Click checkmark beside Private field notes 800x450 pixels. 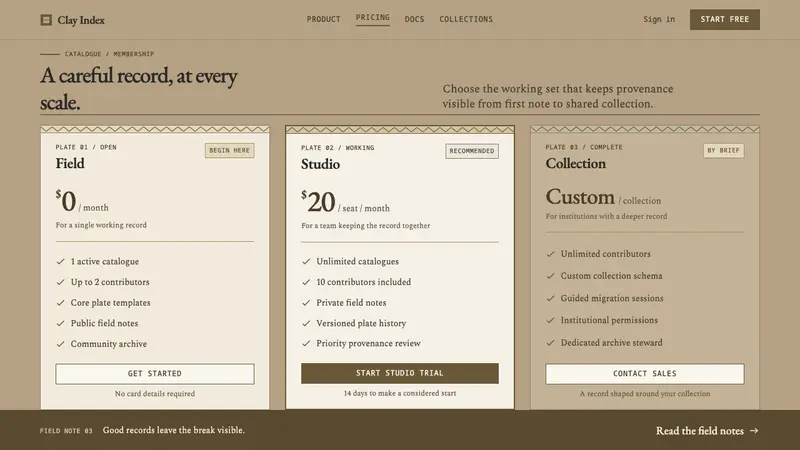[x=306, y=303]
